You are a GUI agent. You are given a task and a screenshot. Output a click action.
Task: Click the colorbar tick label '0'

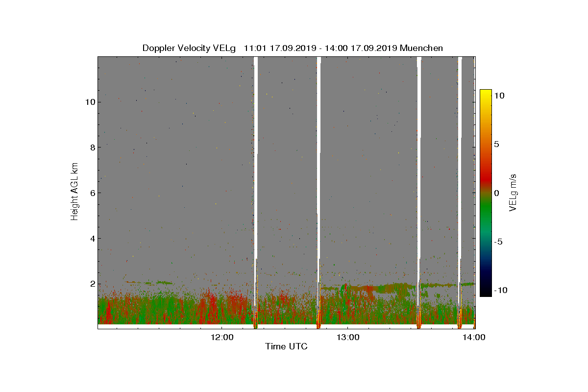tap(496, 193)
